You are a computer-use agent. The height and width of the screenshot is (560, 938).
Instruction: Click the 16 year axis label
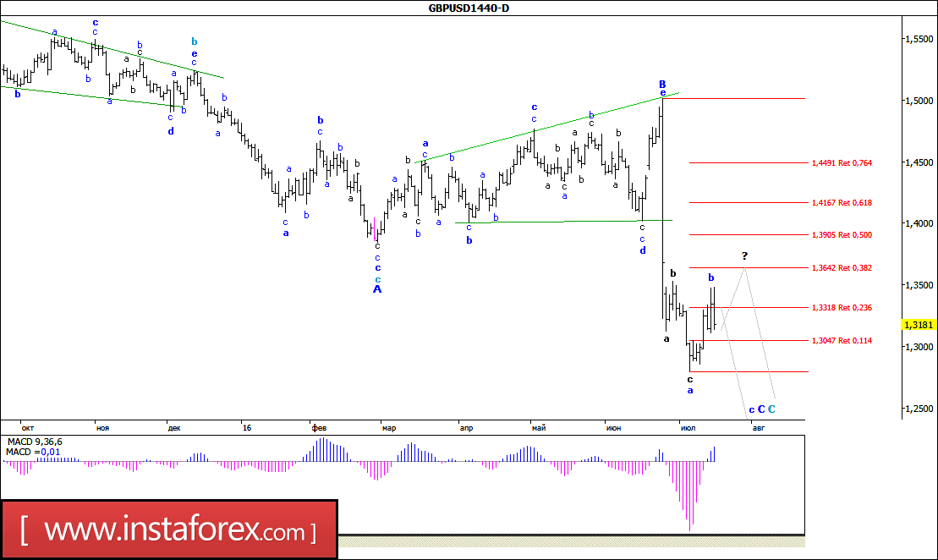point(247,428)
